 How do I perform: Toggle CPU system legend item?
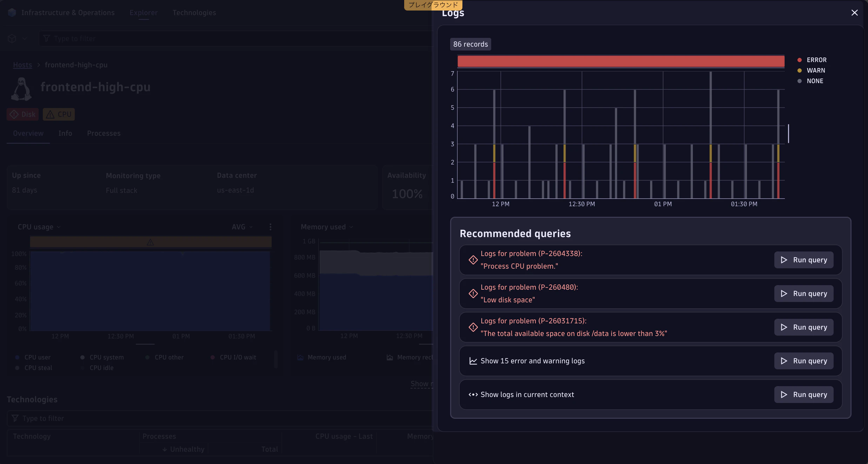click(x=102, y=357)
